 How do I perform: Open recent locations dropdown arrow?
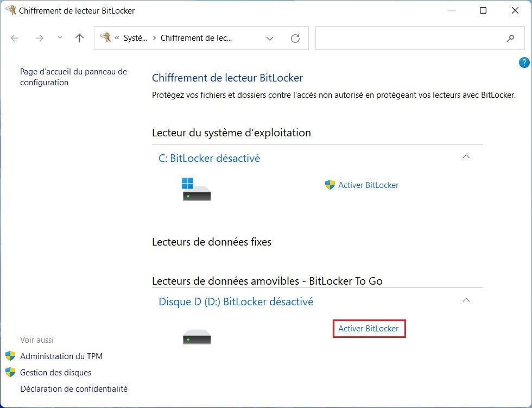pyautogui.click(x=60, y=38)
